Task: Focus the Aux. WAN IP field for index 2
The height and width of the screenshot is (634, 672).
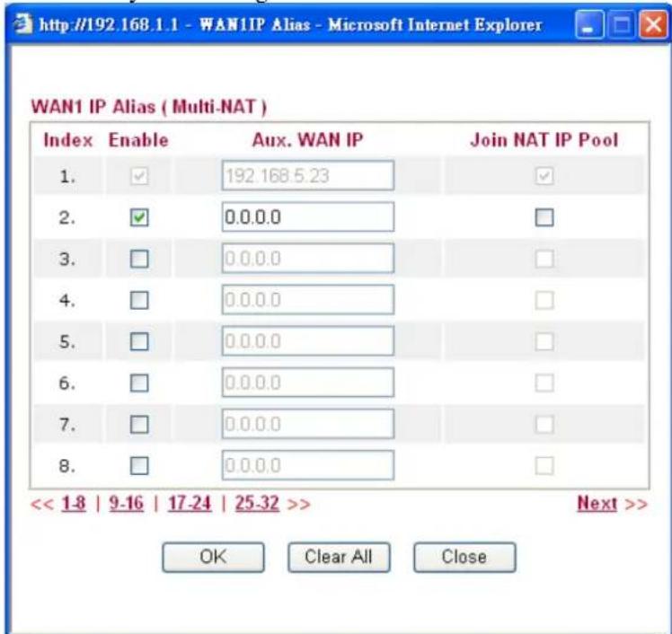Action: point(308,217)
